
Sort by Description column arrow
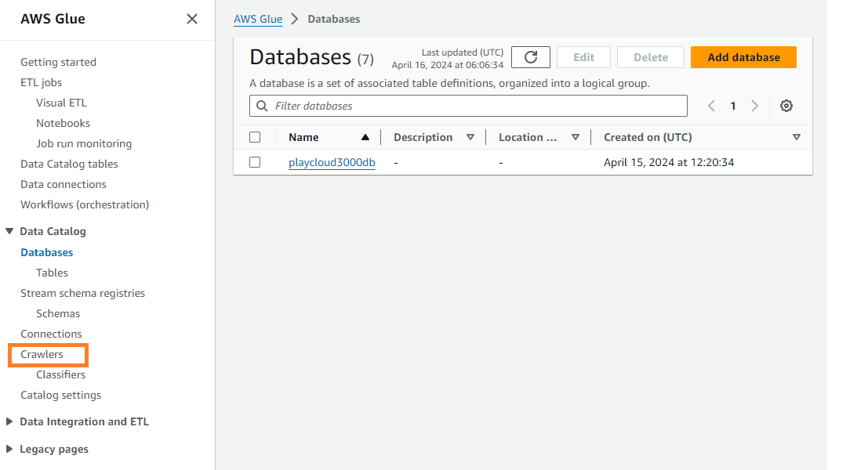(x=470, y=137)
